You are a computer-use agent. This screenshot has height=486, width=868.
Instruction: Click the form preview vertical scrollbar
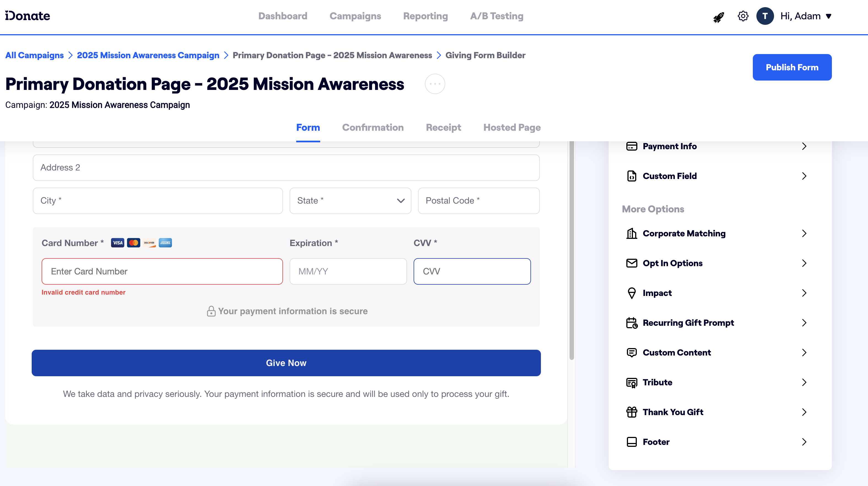point(572,250)
